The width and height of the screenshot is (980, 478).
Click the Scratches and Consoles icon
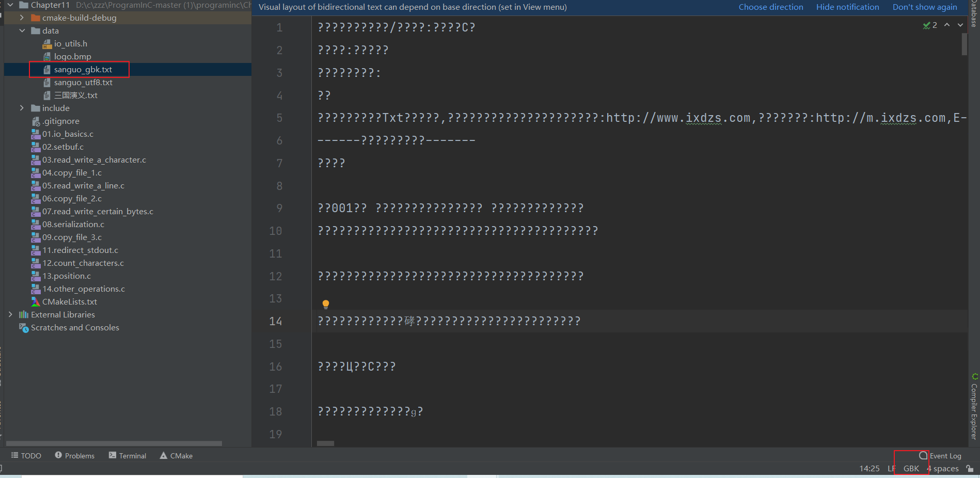[x=24, y=328]
